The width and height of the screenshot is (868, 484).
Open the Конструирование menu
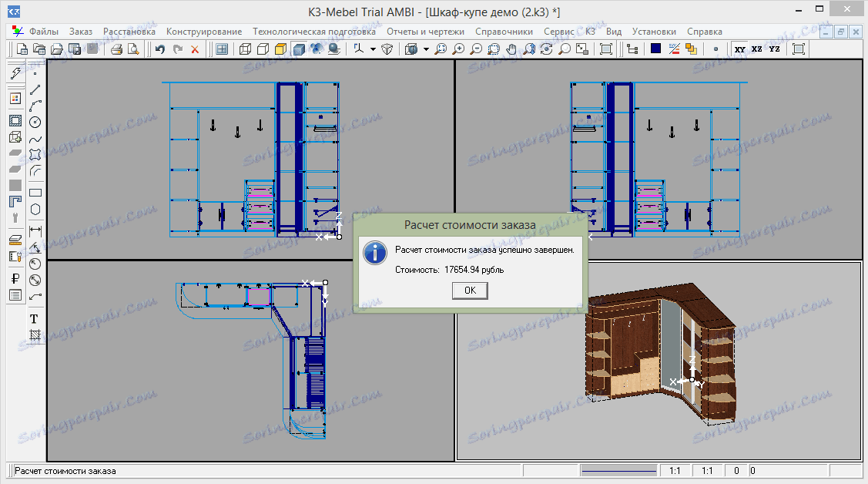pyautogui.click(x=204, y=32)
